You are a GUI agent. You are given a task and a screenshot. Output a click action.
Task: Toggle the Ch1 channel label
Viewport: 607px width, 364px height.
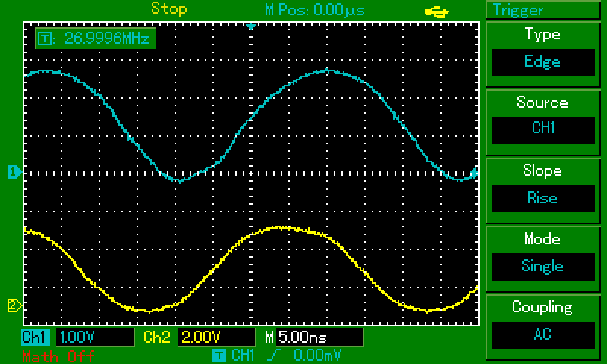pos(35,337)
